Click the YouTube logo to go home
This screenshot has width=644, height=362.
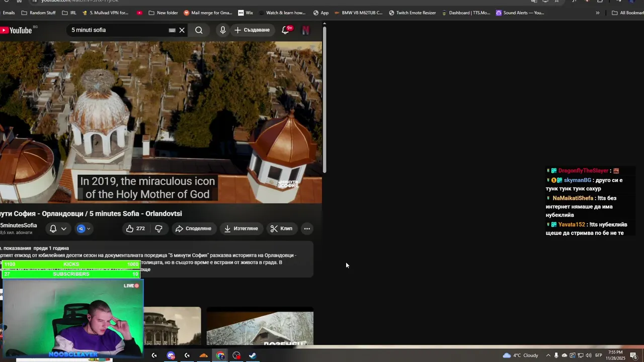coord(16,30)
